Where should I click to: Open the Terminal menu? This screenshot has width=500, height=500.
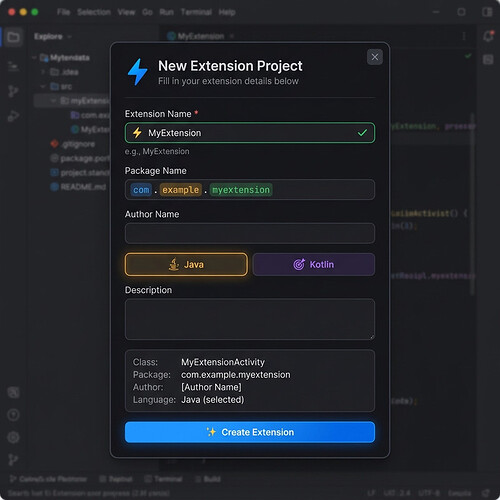pos(196,12)
